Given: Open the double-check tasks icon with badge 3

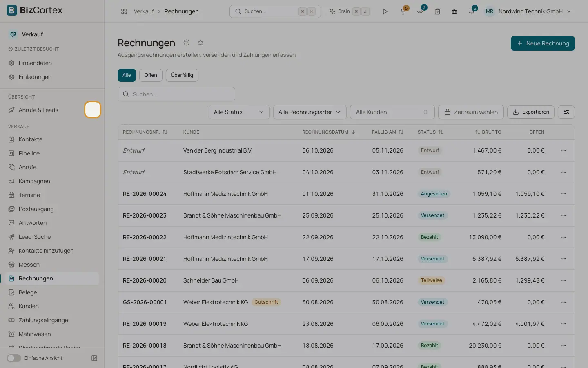Looking at the screenshot, I should coord(421,11).
